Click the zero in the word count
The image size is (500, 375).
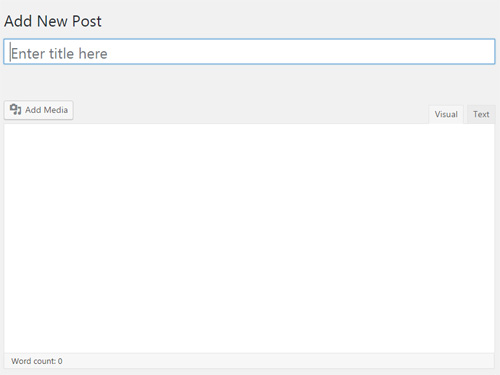click(x=60, y=361)
